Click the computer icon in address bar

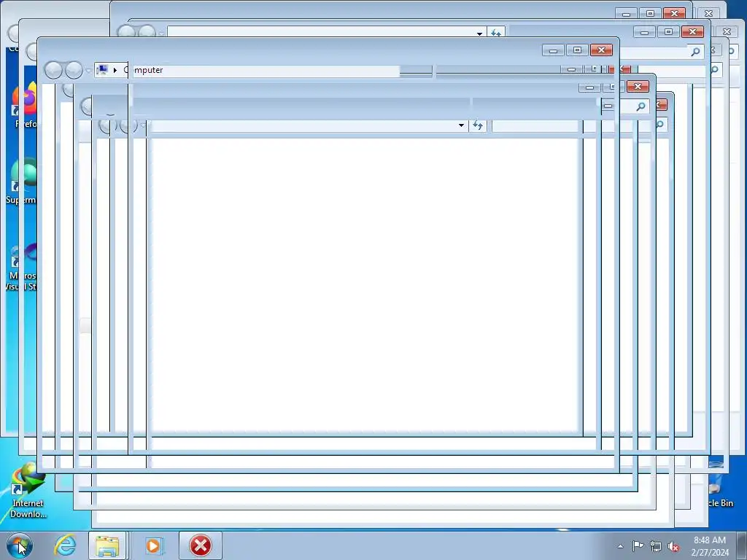pyautogui.click(x=101, y=70)
